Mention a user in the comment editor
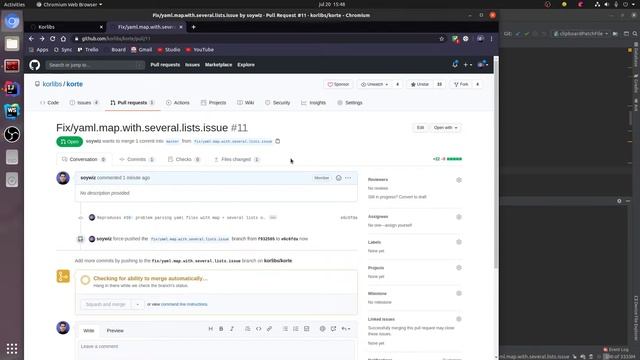This screenshot has width=640, height=360. [322, 329]
